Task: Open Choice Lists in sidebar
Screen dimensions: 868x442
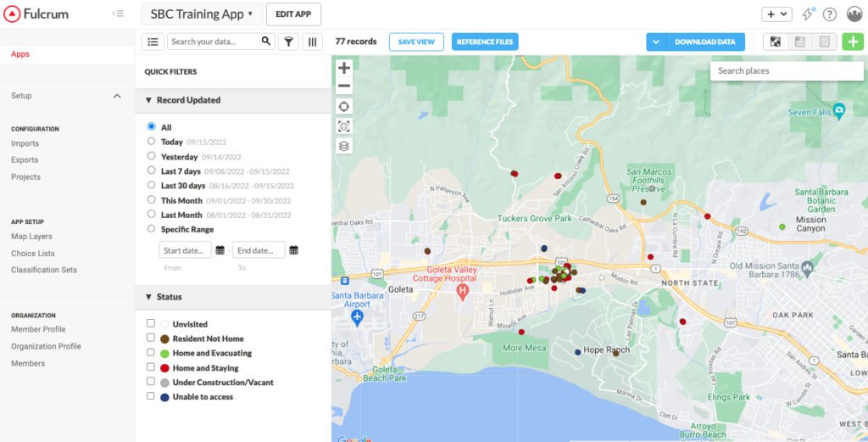Action: click(x=33, y=253)
